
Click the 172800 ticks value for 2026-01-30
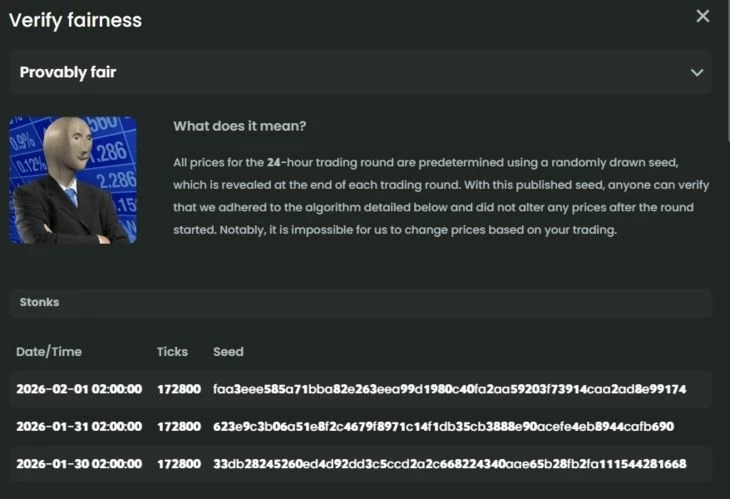tap(178, 464)
